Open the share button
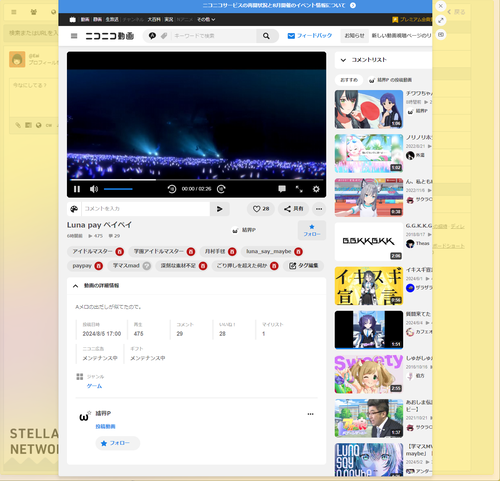The height and width of the screenshot is (481, 500). coord(293,209)
